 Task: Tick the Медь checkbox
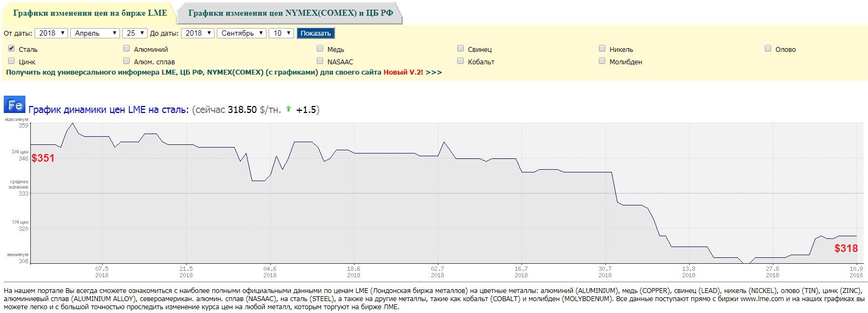(x=320, y=49)
